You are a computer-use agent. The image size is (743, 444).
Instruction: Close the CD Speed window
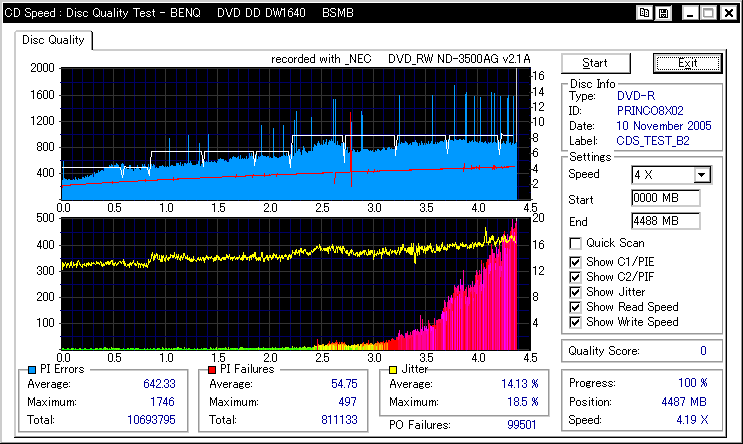tap(727, 13)
